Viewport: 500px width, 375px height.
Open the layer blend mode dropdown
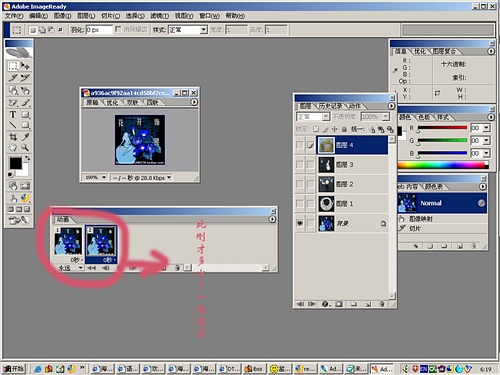(x=326, y=117)
